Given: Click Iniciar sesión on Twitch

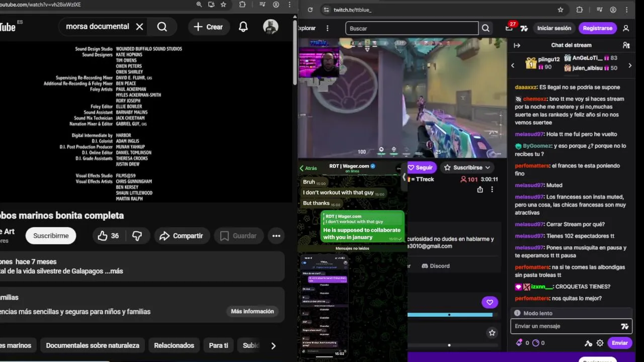Looking at the screenshot, I should click(554, 28).
